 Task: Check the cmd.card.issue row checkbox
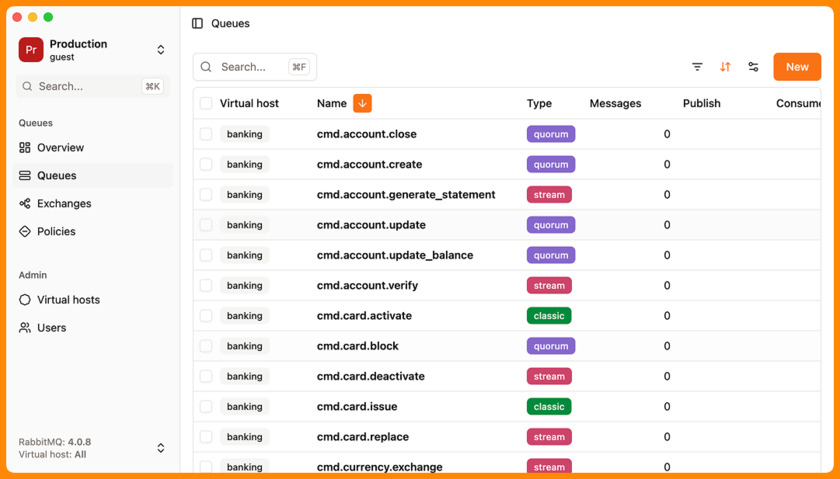[x=206, y=406]
